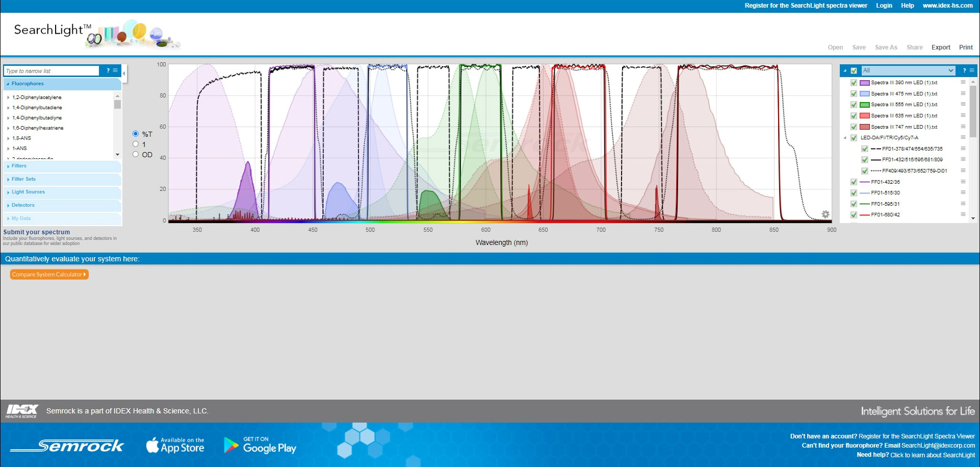Click Open in the top menu

click(x=835, y=47)
